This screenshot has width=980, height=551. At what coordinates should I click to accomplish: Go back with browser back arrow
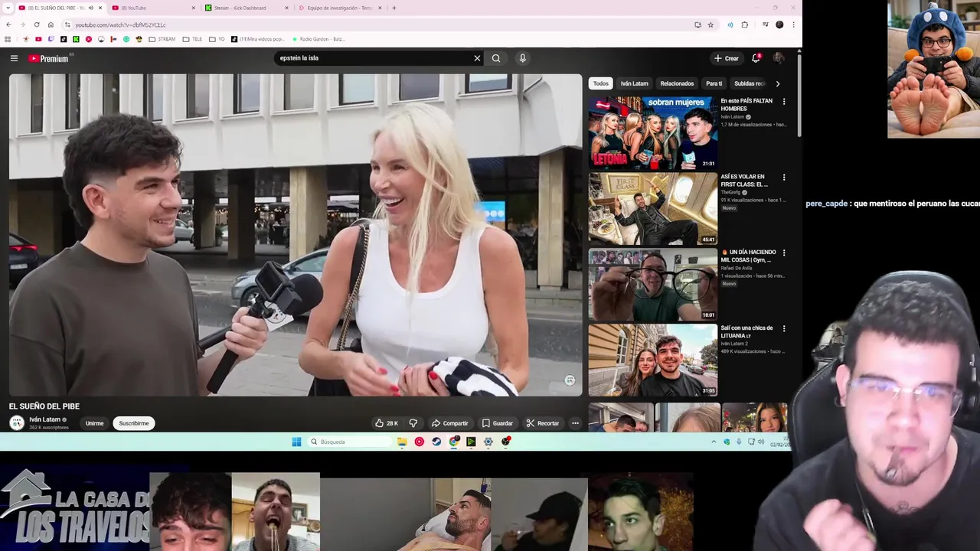[x=8, y=24]
